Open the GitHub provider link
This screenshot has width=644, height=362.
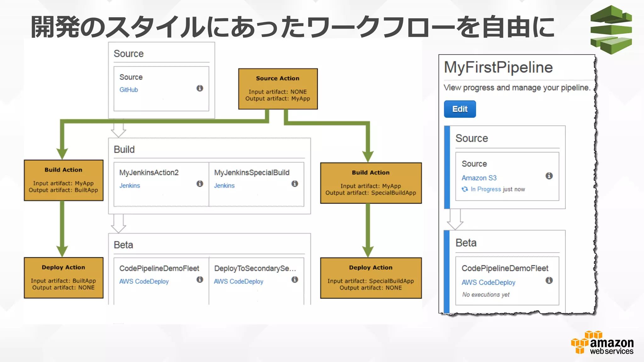coord(128,90)
